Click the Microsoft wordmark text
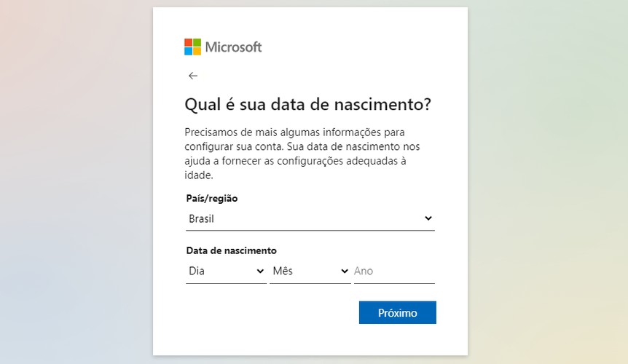Screen dimensions: 628x364 (x=234, y=47)
